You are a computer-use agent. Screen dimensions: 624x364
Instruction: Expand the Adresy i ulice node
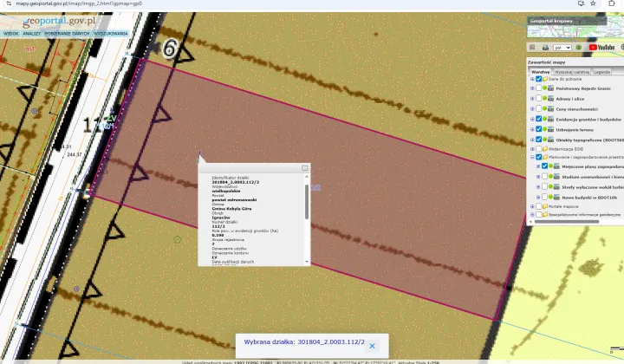point(532,99)
